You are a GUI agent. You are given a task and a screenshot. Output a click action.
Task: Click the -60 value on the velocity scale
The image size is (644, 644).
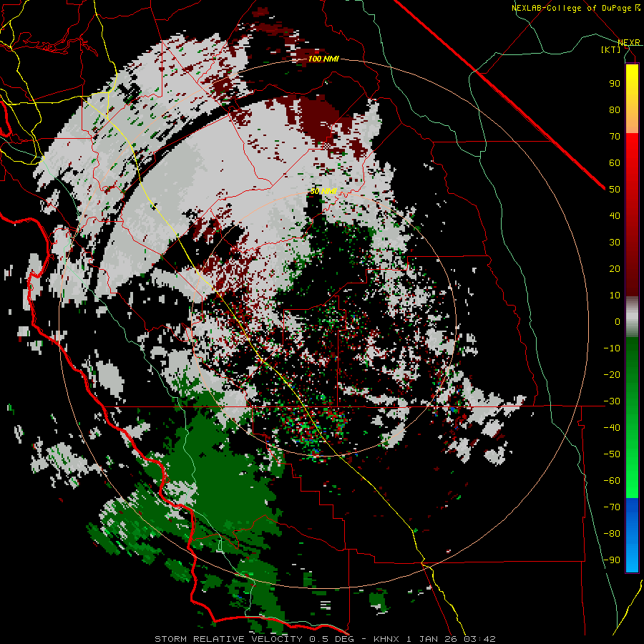click(x=612, y=481)
